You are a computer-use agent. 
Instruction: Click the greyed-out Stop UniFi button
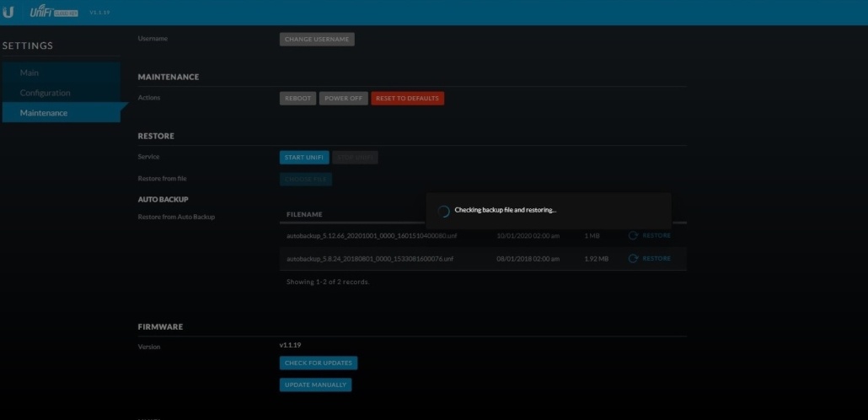(x=356, y=157)
